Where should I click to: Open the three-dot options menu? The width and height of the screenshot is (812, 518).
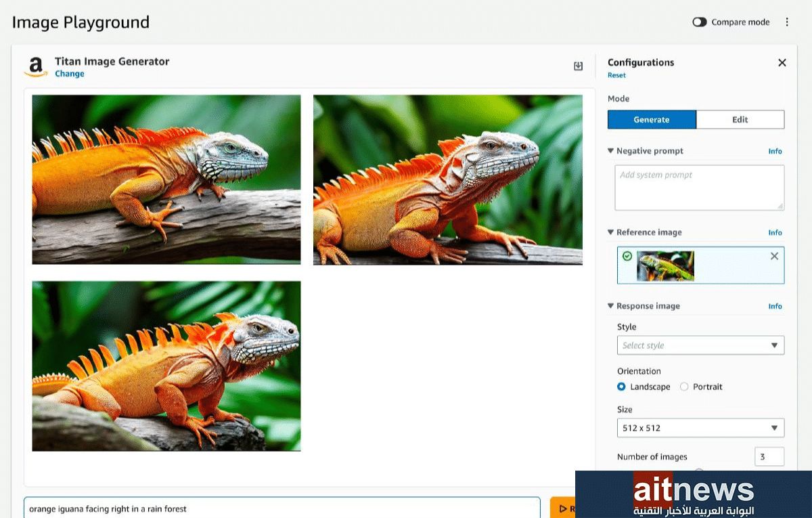[787, 22]
